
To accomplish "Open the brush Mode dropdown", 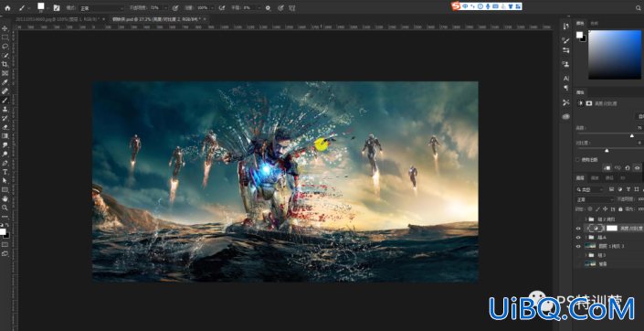I will coord(101,8).
